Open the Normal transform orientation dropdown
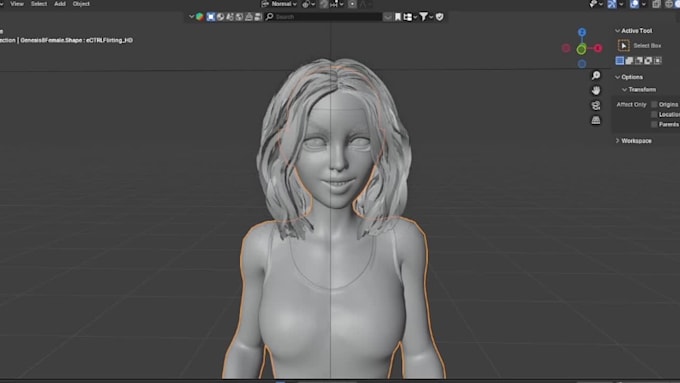Image resolution: width=680 pixels, height=383 pixels. 280,4
